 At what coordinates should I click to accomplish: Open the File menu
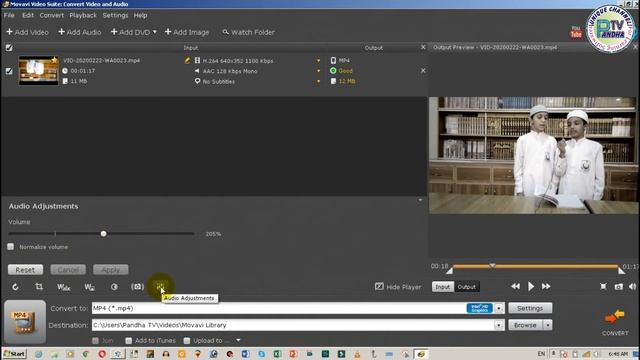(x=9, y=15)
